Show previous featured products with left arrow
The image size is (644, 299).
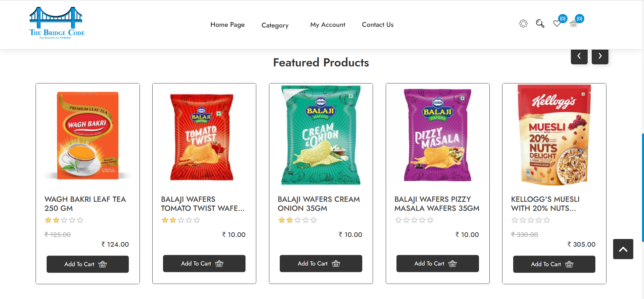click(x=579, y=56)
